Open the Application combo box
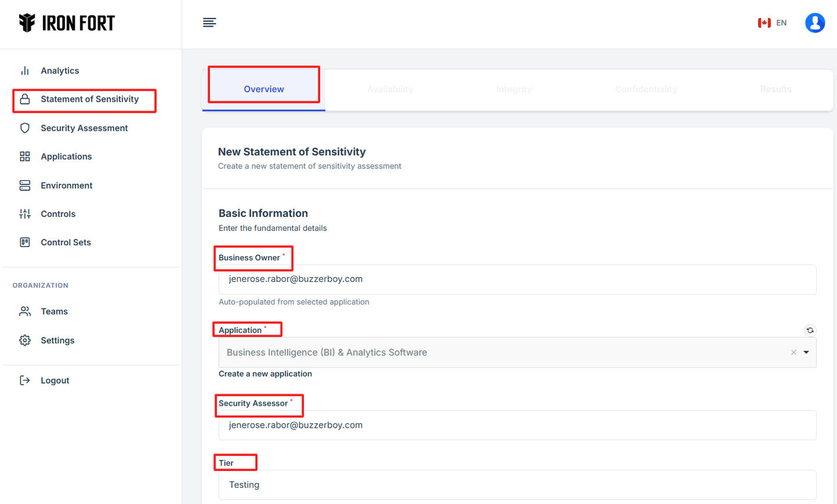This screenshot has height=504, width=837. (500, 352)
